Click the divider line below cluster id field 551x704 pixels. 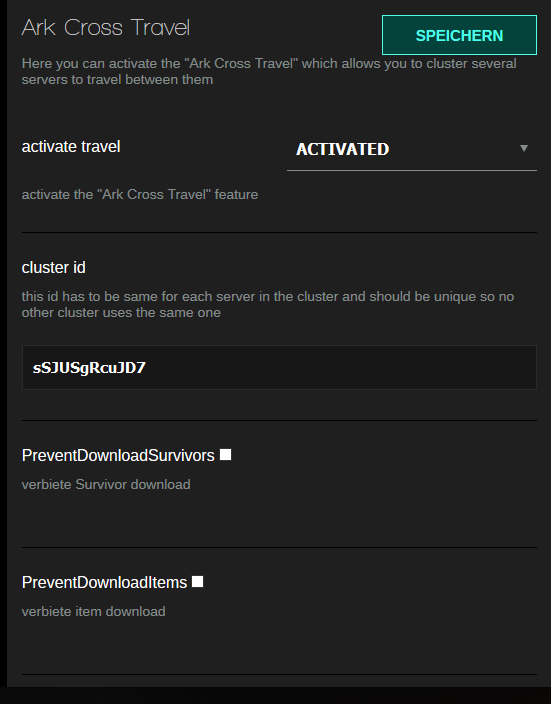[x=279, y=421]
